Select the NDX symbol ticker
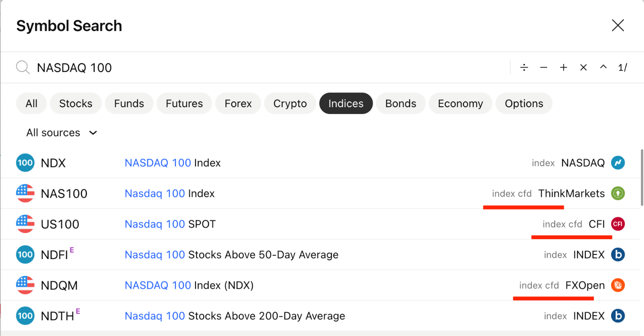Image resolution: width=644 pixels, height=336 pixels. pyautogui.click(x=53, y=163)
